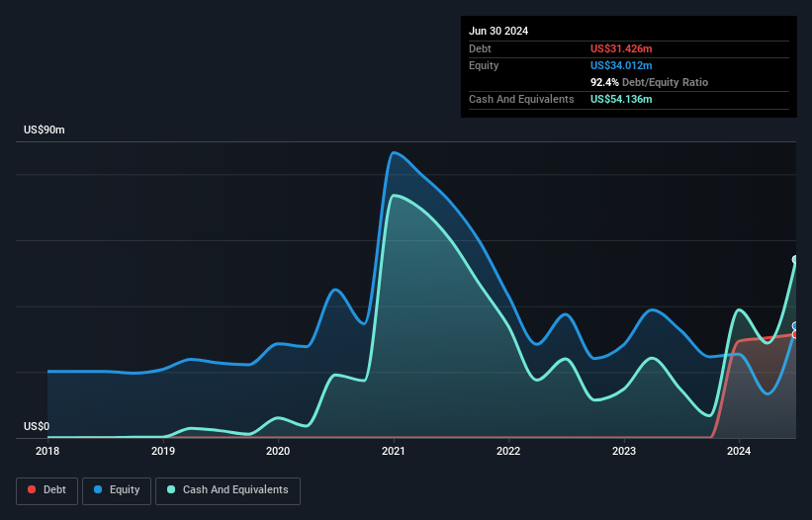Click the 2021 x-axis label
Image resolution: width=812 pixels, height=520 pixels.
[x=394, y=451]
